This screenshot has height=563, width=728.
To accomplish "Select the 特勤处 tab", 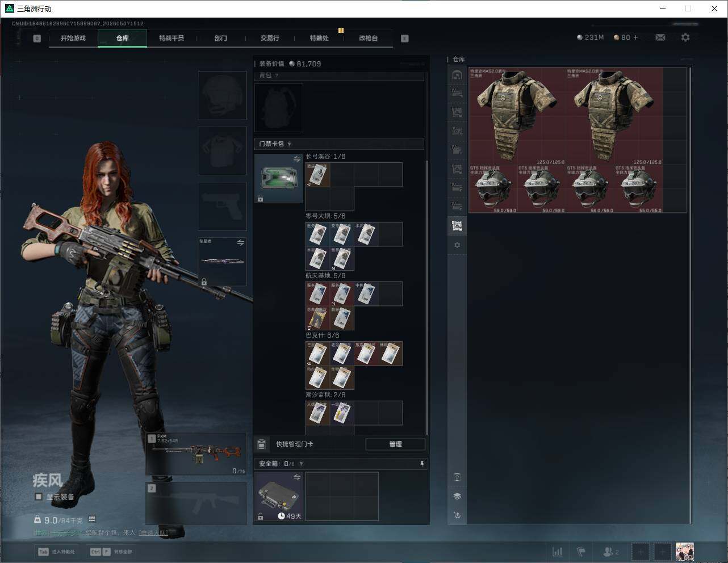I will pos(319,38).
